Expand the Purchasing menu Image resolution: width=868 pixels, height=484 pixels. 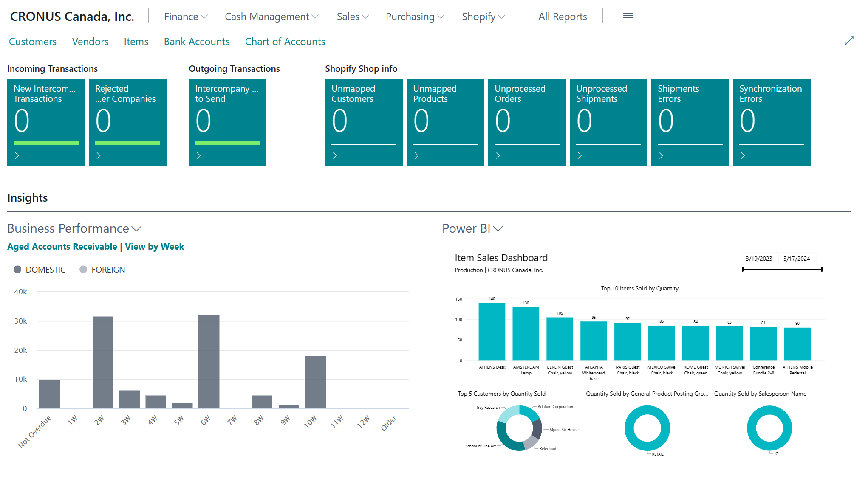click(415, 17)
